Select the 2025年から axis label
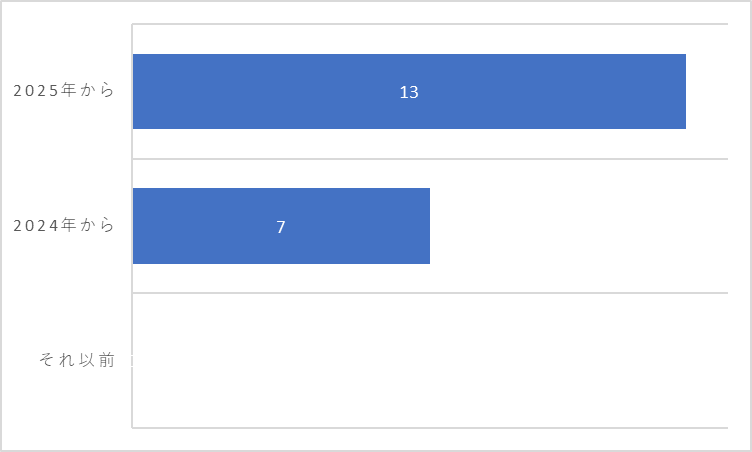Image resolution: width=752 pixels, height=452 pixels. point(64,90)
